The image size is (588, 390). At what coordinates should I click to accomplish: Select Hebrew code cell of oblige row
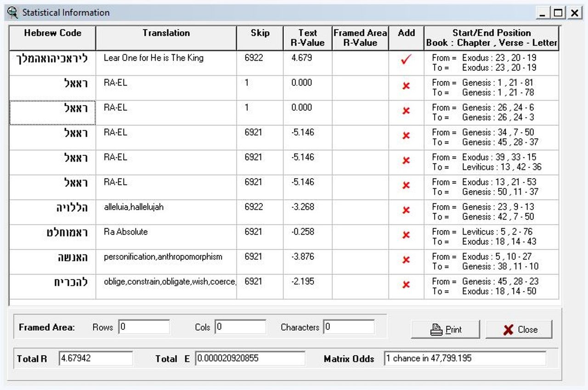click(x=52, y=286)
